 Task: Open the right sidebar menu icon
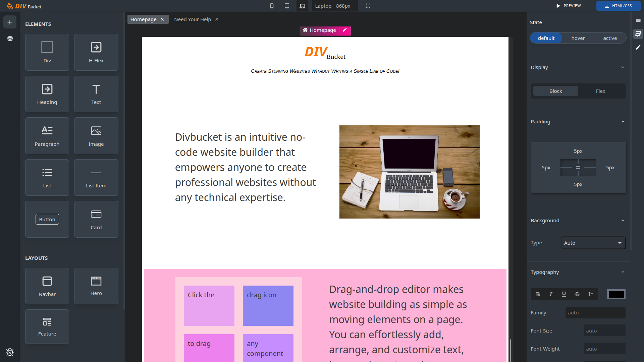coord(638,21)
